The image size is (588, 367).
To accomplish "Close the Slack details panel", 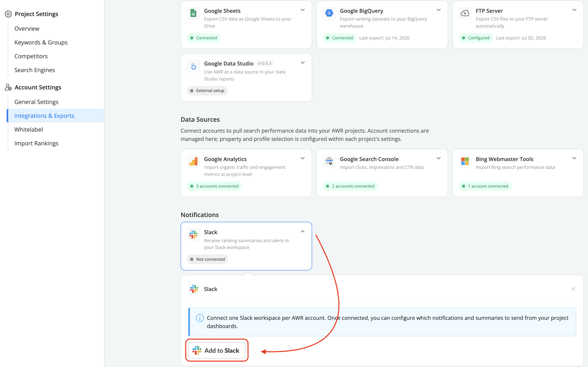I will 573,289.
